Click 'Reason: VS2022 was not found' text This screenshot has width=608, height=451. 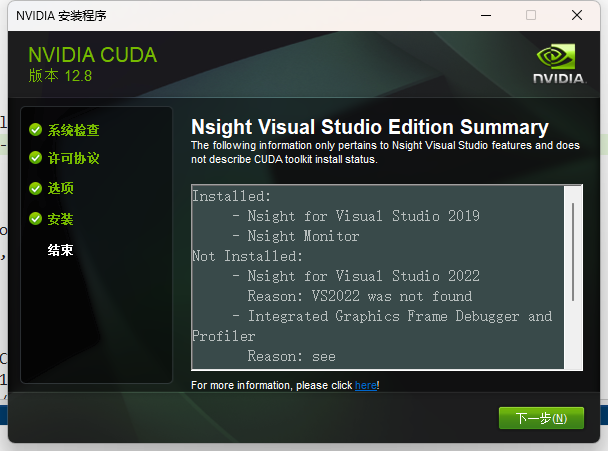click(360, 296)
